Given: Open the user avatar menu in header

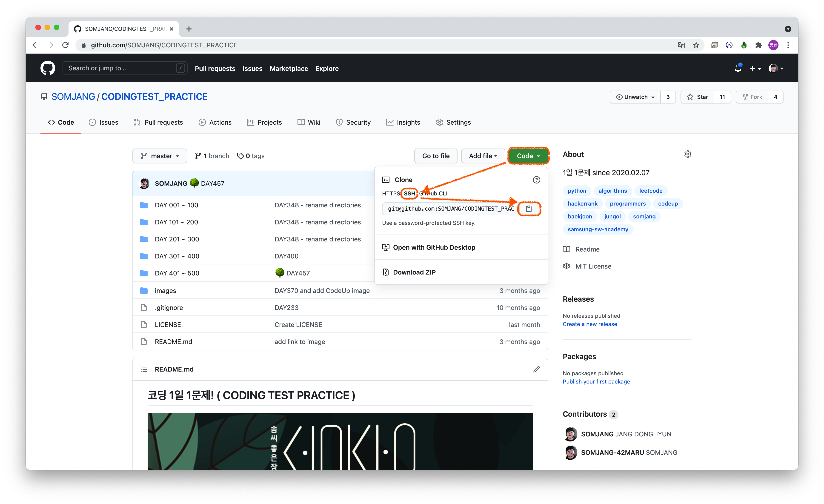Looking at the screenshot, I should pyautogui.click(x=776, y=68).
